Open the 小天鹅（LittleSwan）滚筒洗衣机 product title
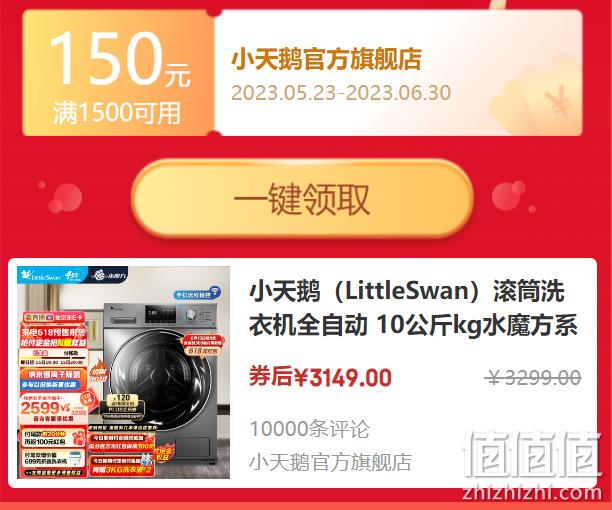612x510 pixels. click(x=413, y=308)
